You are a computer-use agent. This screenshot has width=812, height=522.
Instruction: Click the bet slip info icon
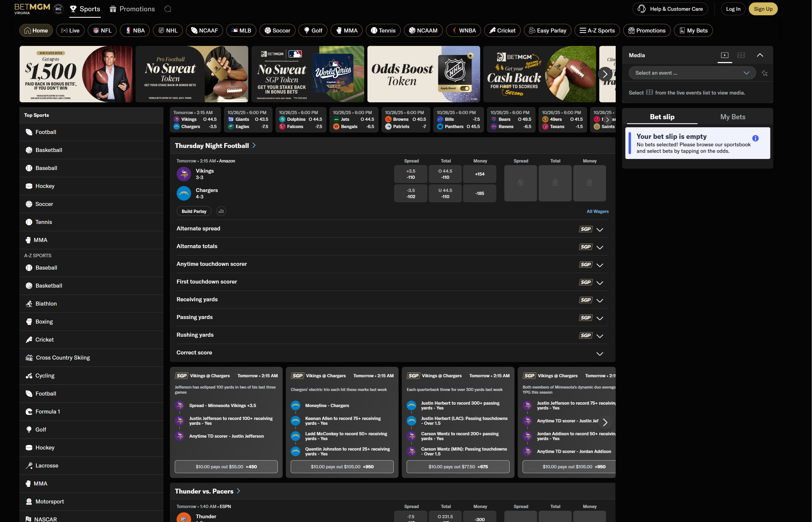(x=755, y=138)
